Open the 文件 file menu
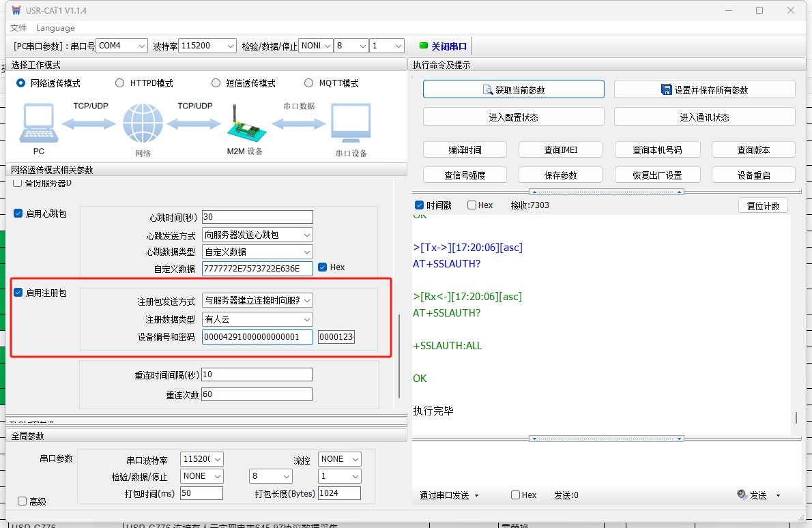 [18, 28]
